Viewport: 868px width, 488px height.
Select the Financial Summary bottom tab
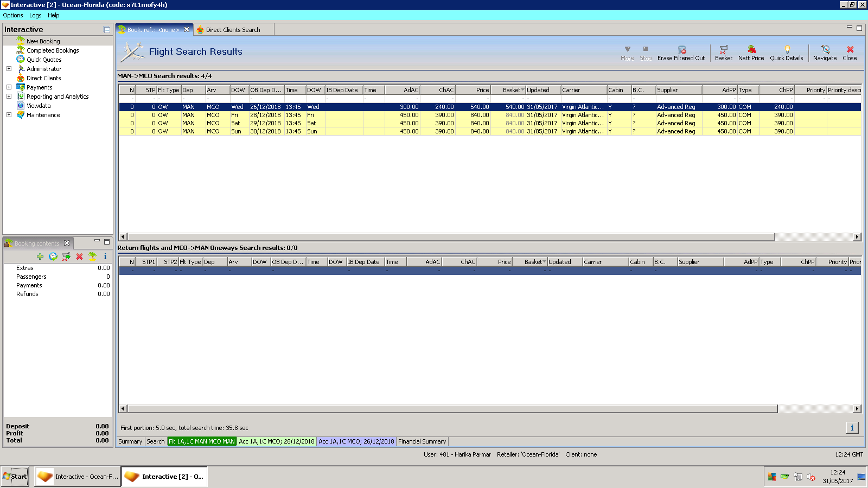coord(422,441)
